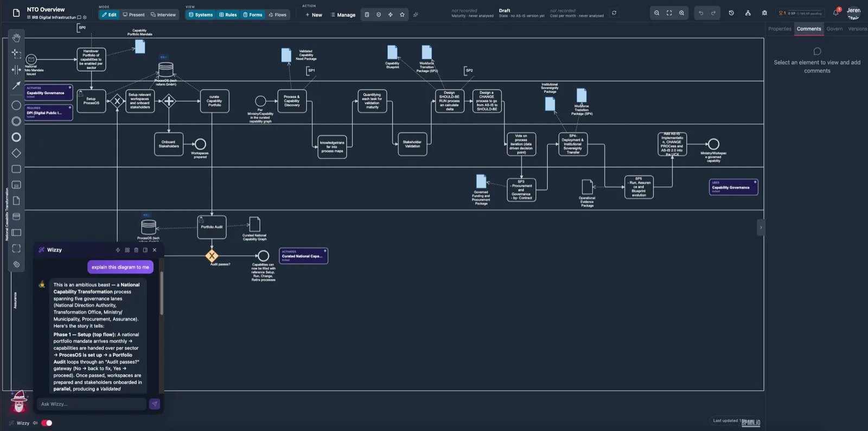Pick the gateway diamond from palette
The image size is (868, 431).
[16, 153]
